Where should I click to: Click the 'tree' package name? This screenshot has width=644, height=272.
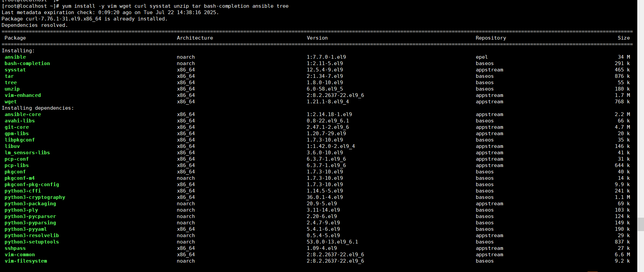coord(11,83)
